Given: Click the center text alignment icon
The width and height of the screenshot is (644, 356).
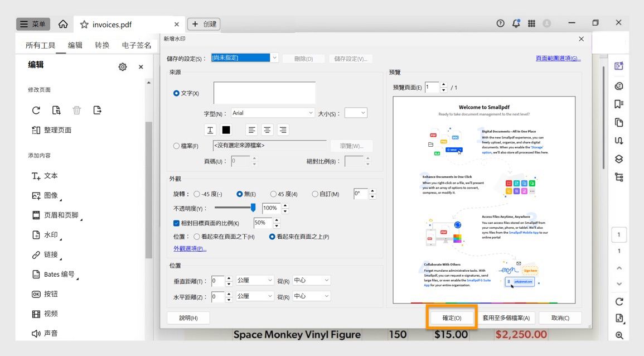Looking at the screenshot, I should [x=268, y=129].
